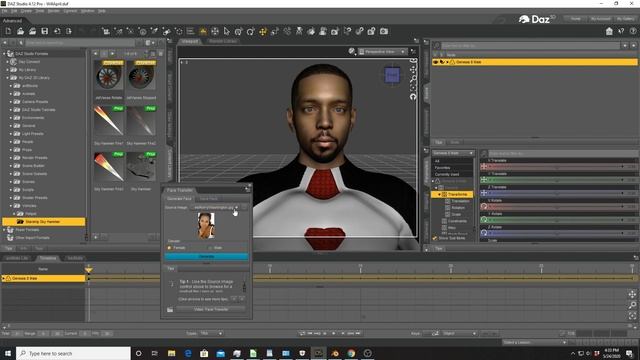The height and width of the screenshot is (360, 640).
Task: Click the Windows Start button
Action: pyautogui.click(x=8, y=353)
